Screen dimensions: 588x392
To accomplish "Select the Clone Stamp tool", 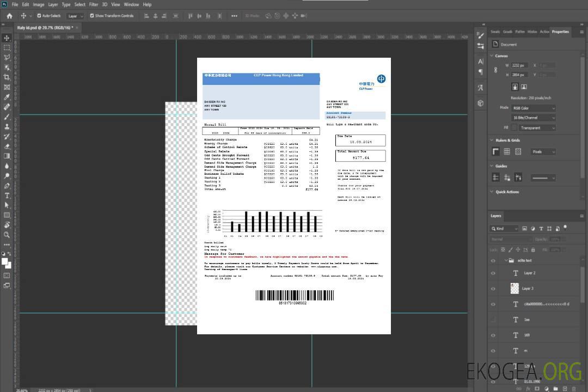I will tap(7, 127).
